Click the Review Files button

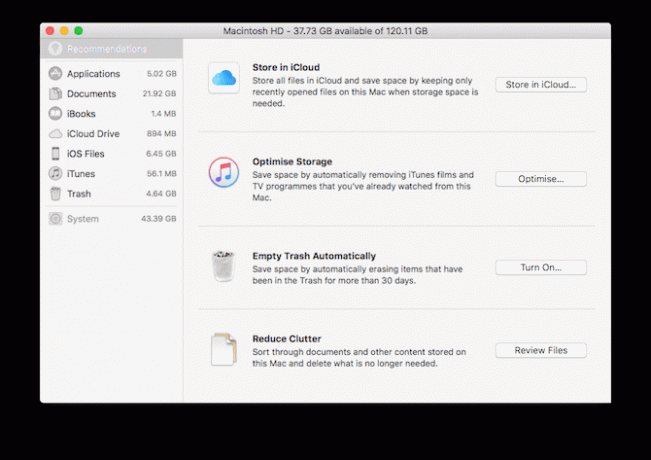coord(541,350)
